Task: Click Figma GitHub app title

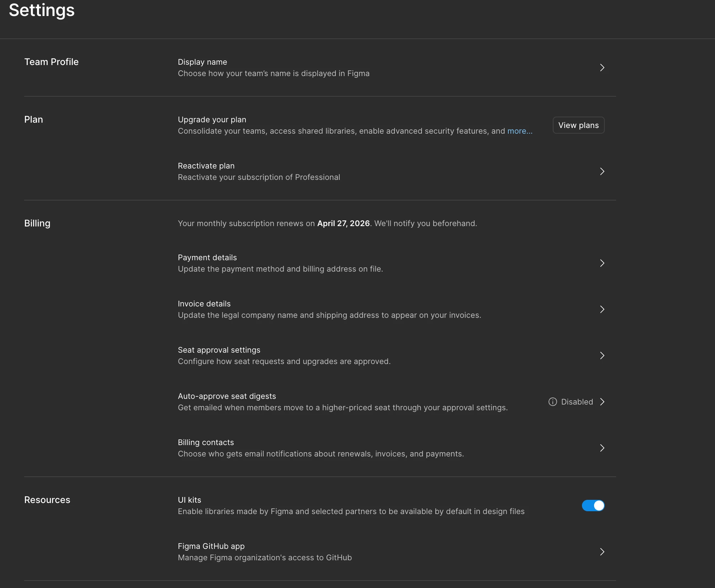Action: pyautogui.click(x=211, y=546)
